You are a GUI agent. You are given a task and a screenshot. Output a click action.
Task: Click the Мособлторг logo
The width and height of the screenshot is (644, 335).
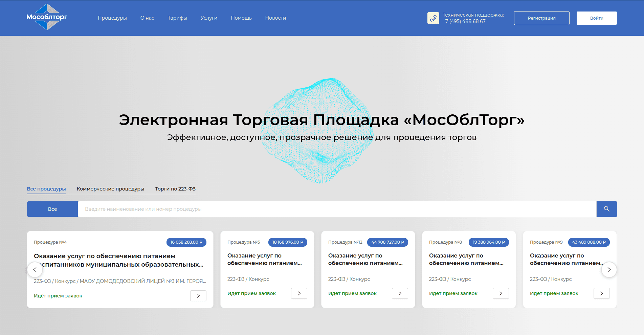[47, 17]
